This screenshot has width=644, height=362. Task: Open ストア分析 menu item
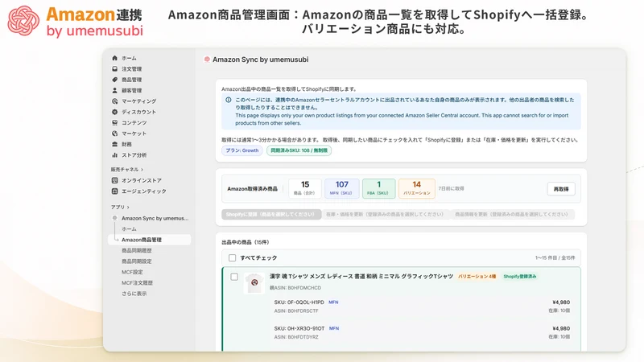pyautogui.click(x=134, y=155)
